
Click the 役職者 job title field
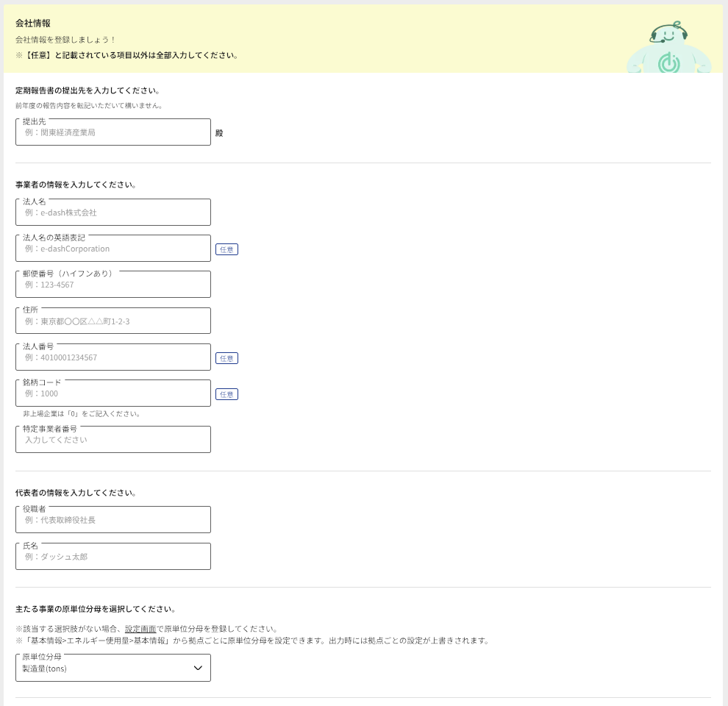pyautogui.click(x=113, y=519)
